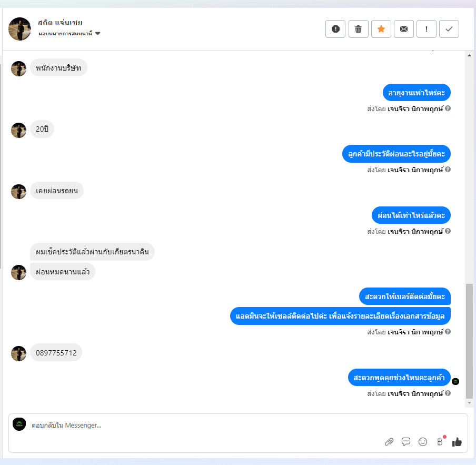Toggle the orange star follow-up flag
Image resolution: width=476 pixels, height=465 pixels.
[x=381, y=29]
